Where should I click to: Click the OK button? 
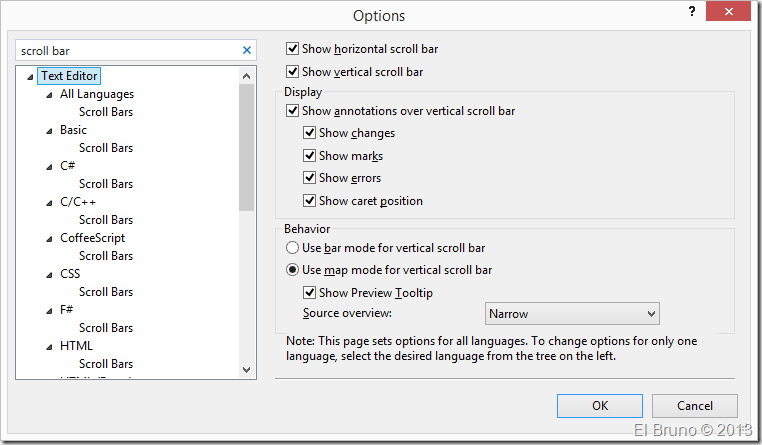click(600, 406)
